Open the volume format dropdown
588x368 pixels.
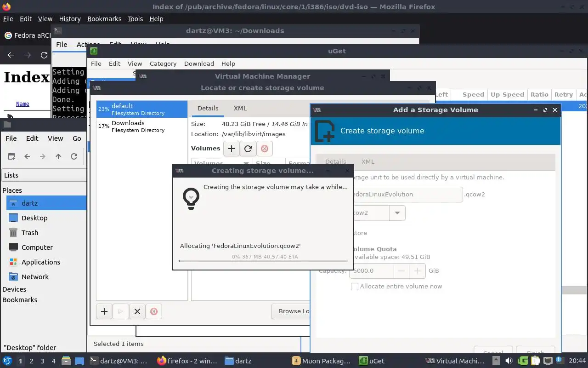coord(397,213)
